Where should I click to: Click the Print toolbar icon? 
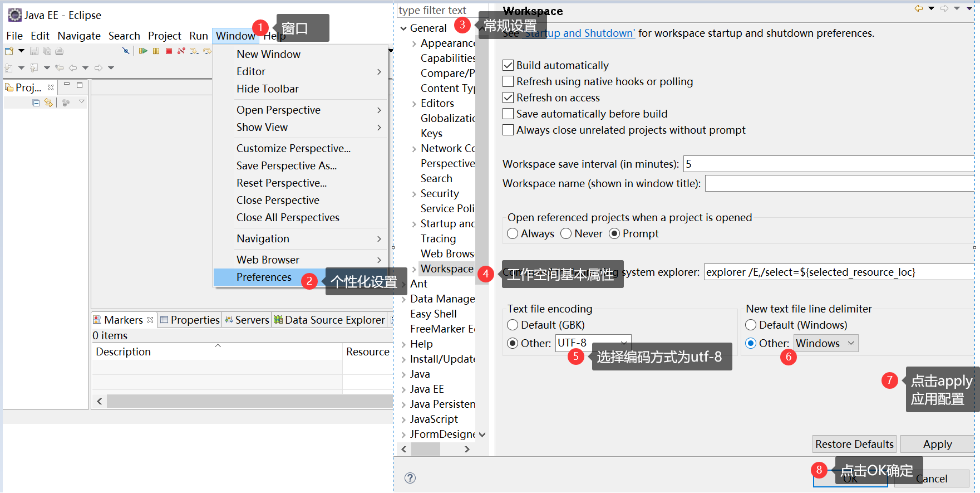(x=59, y=51)
